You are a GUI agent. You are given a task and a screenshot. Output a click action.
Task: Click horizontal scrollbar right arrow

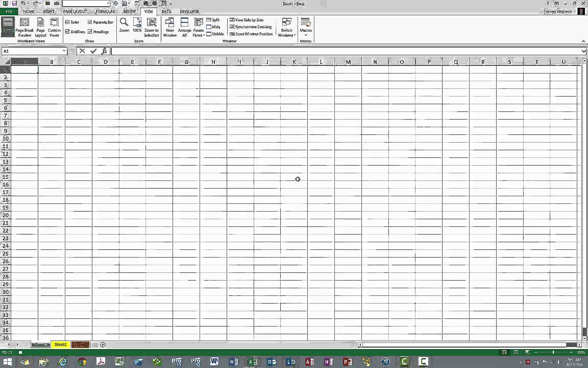coord(579,344)
